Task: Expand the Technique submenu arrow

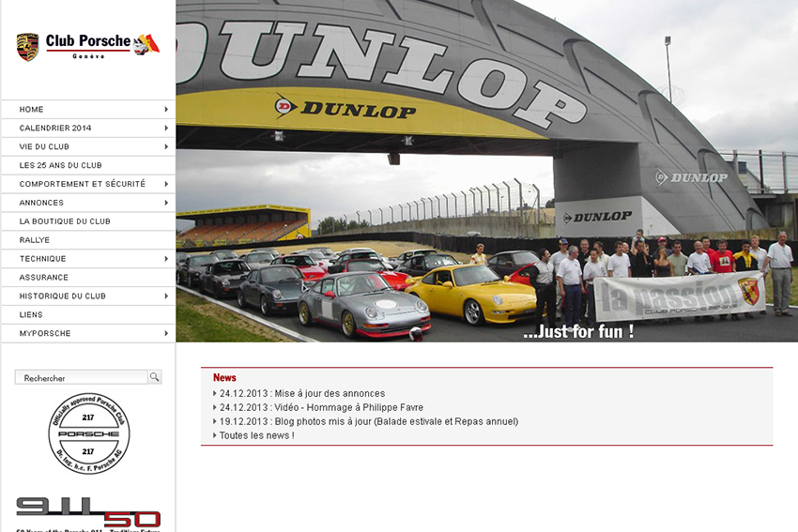Action: pos(166,259)
